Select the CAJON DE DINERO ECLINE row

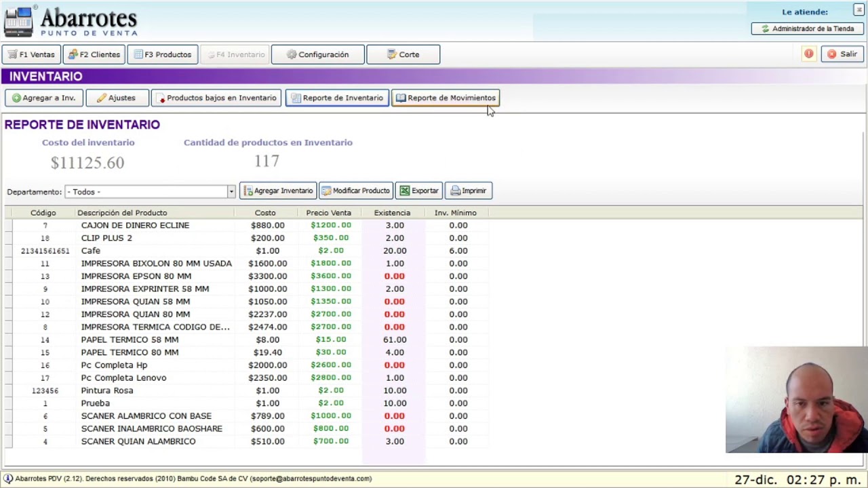click(245, 225)
